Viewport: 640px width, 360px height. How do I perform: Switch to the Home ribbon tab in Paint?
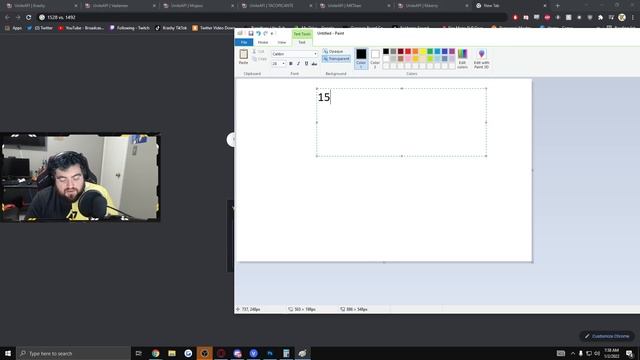coord(263,42)
